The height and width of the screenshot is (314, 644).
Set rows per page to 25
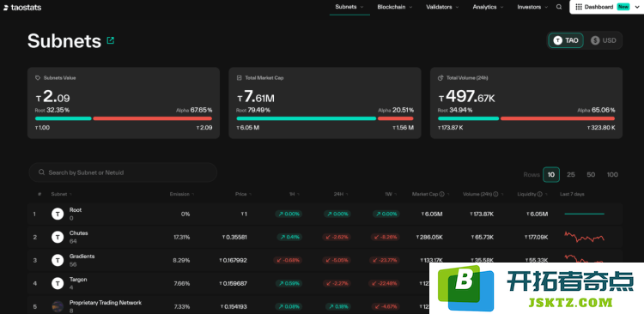[571, 174]
